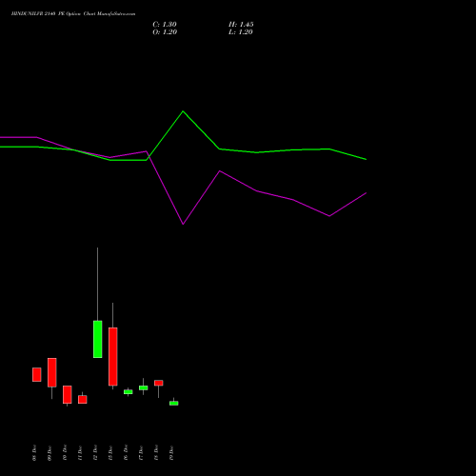The width and height of the screenshot is (476, 476).
Task: Click the 10 Dec date label
Action: pyautogui.click(x=65, y=453)
